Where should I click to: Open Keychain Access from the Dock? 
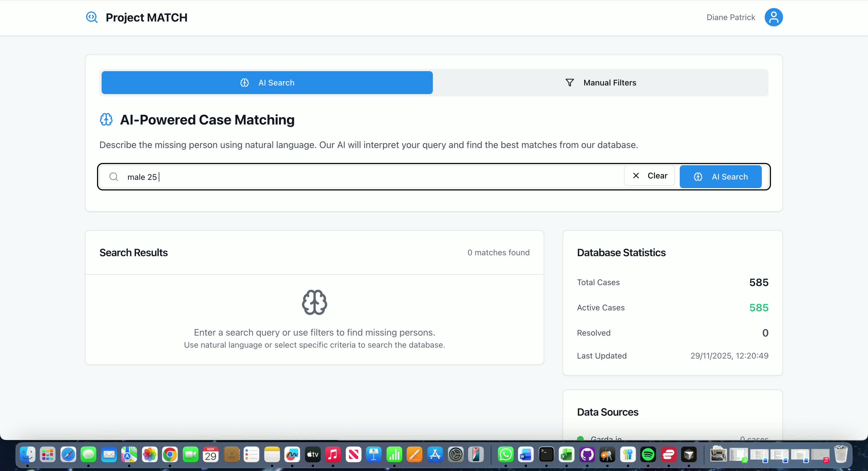[607, 454]
